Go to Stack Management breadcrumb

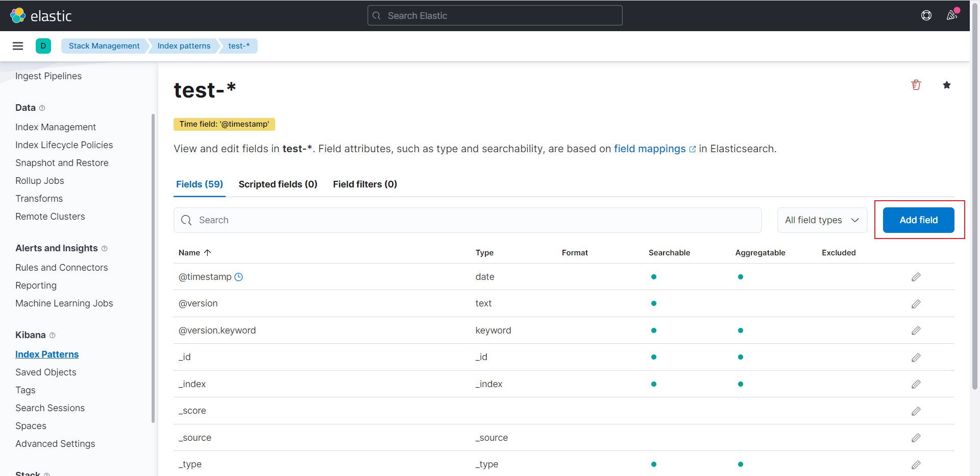pyautogui.click(x=104, y=46)
